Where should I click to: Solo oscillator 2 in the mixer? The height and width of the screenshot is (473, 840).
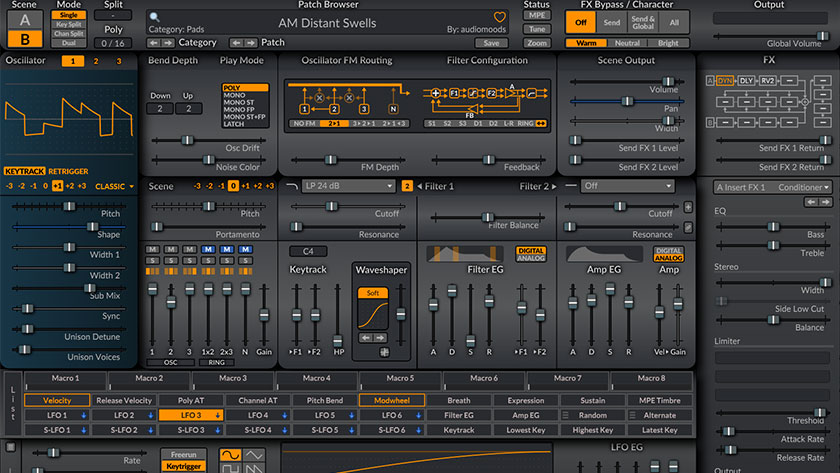tap(171, 260)
